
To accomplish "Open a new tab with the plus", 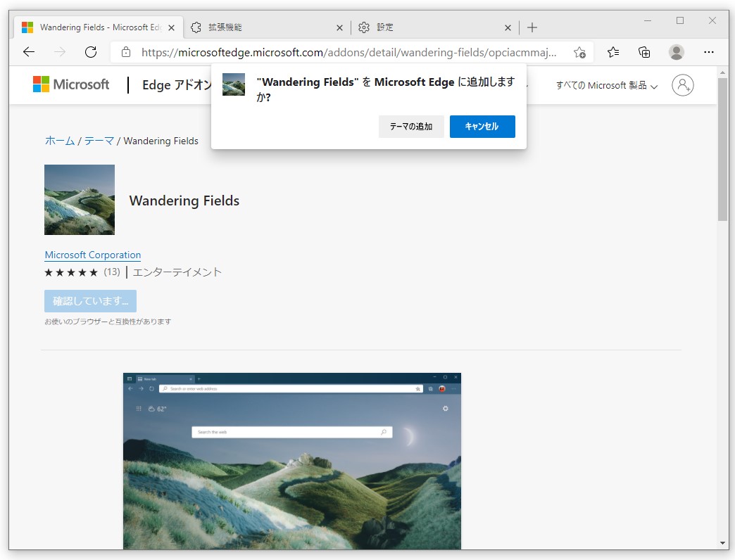I will (532, 27).
